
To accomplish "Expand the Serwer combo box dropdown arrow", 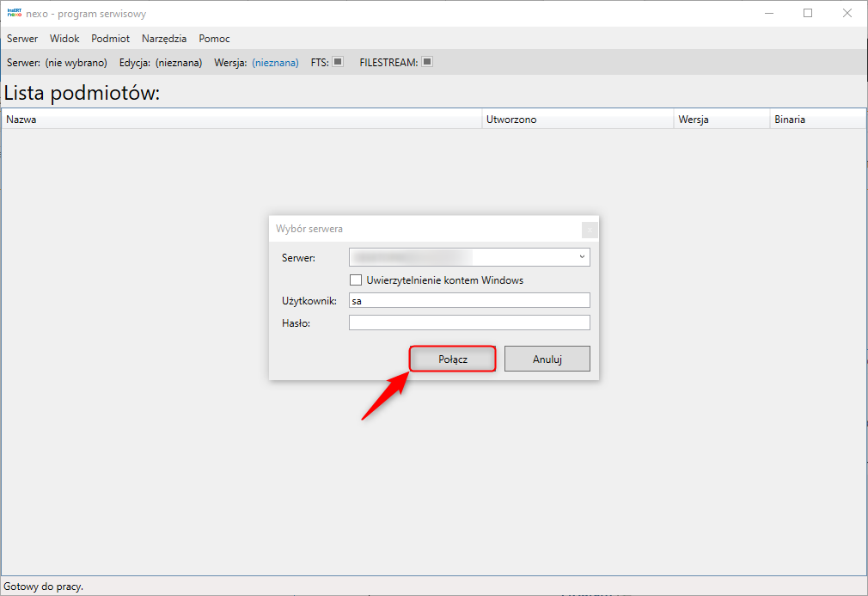I will pos(582,257).
